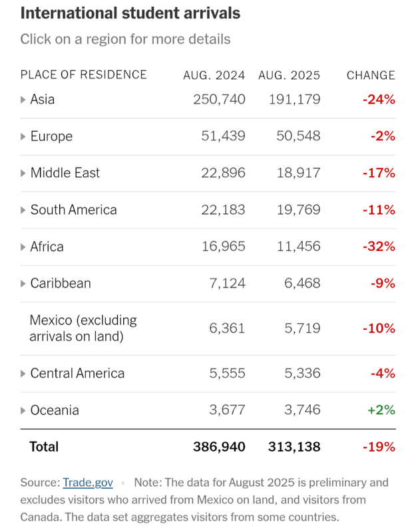
Task: Click the Aug. 2025 column header
Action: pos(289,75)
